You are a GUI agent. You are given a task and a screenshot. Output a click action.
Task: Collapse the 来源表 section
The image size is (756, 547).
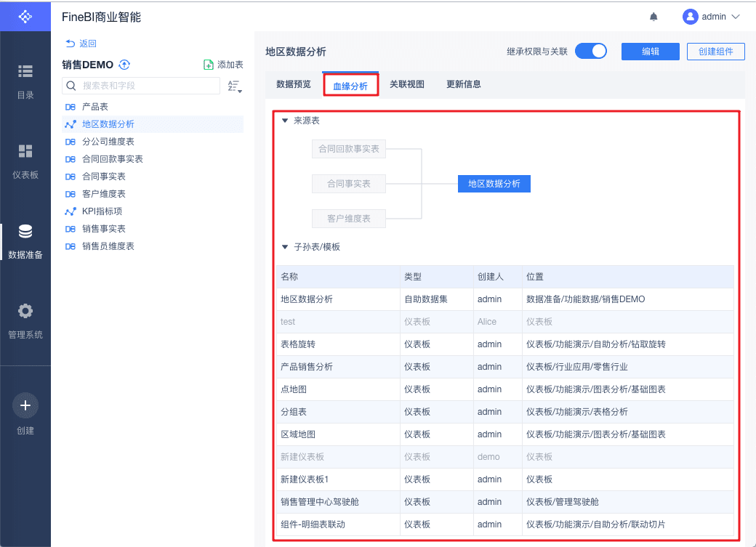(x=285, y=121)
